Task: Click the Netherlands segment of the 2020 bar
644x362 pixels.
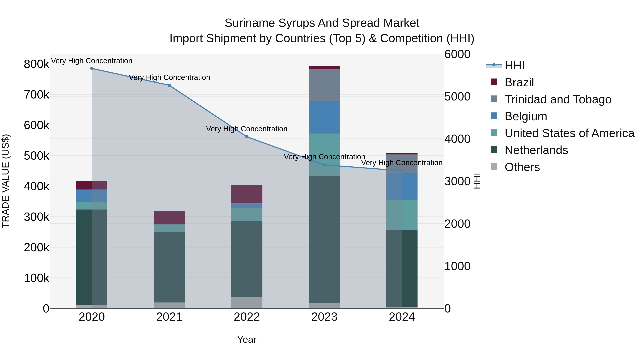Action: pyautogui.click(x=92, y=257)
